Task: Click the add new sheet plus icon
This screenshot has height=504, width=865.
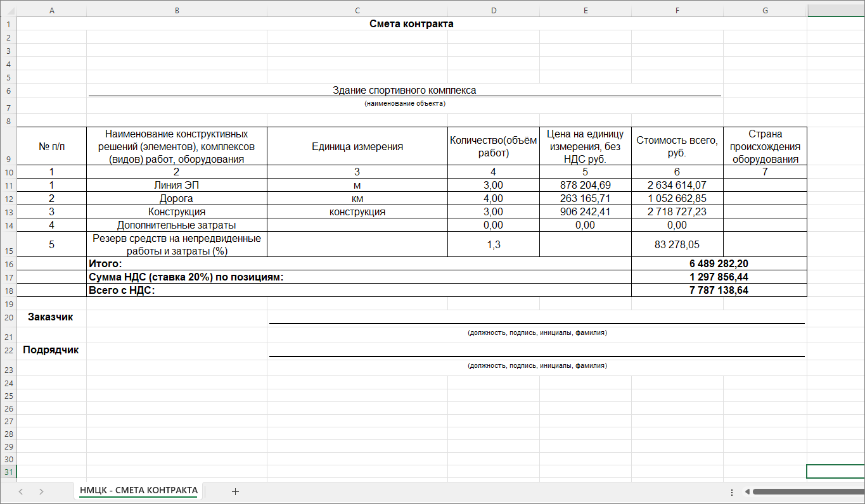Action: pyautogui.click(x=235, y=491)
